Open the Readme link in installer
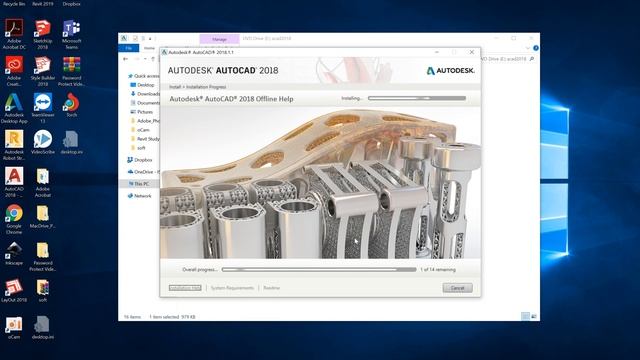Screen dimensions: 640x360 point(271,288)
